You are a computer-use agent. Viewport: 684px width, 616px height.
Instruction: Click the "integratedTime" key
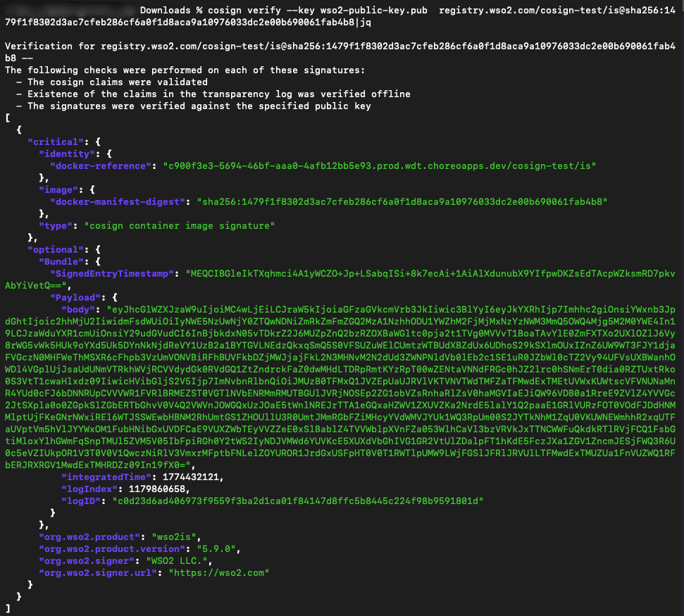[106, 477]
